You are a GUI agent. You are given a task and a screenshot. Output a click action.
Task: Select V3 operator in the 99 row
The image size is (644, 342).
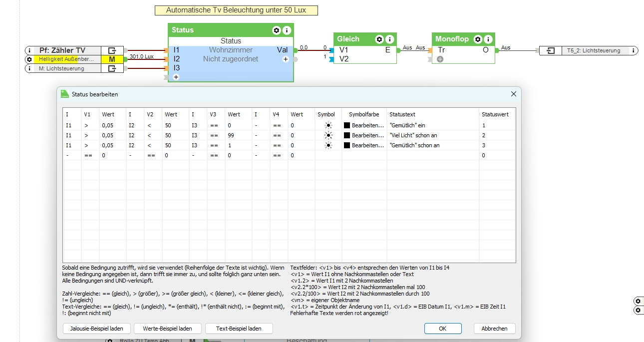point(214,135)
